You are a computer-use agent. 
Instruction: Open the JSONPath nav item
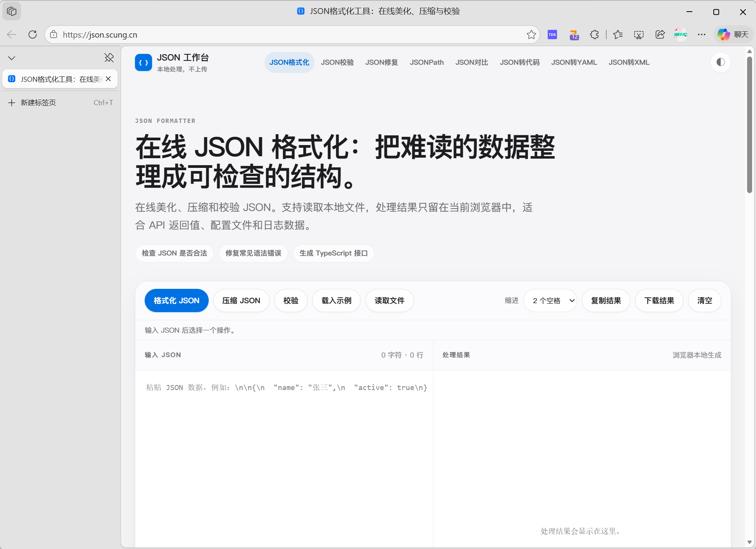click(x=427, y=62)
